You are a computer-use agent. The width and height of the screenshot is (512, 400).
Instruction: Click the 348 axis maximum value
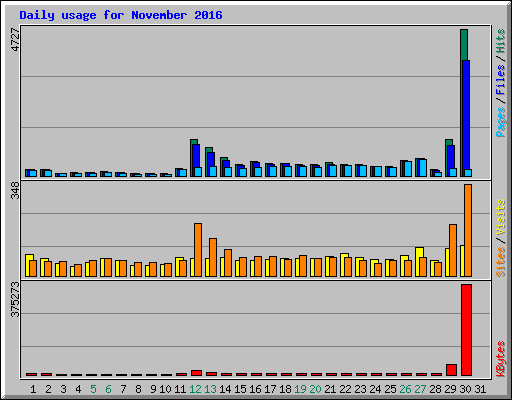pos(15,191)
